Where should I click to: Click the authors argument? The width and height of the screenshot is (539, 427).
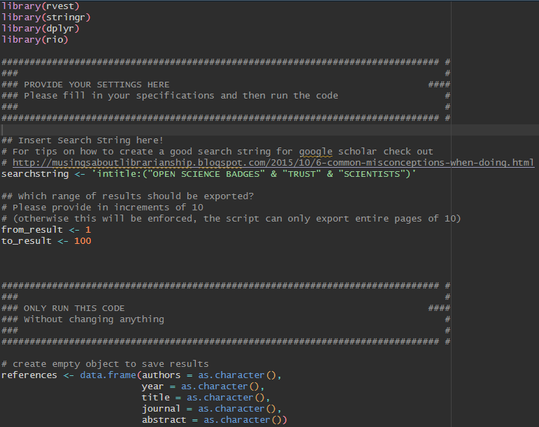coord(161,375)
